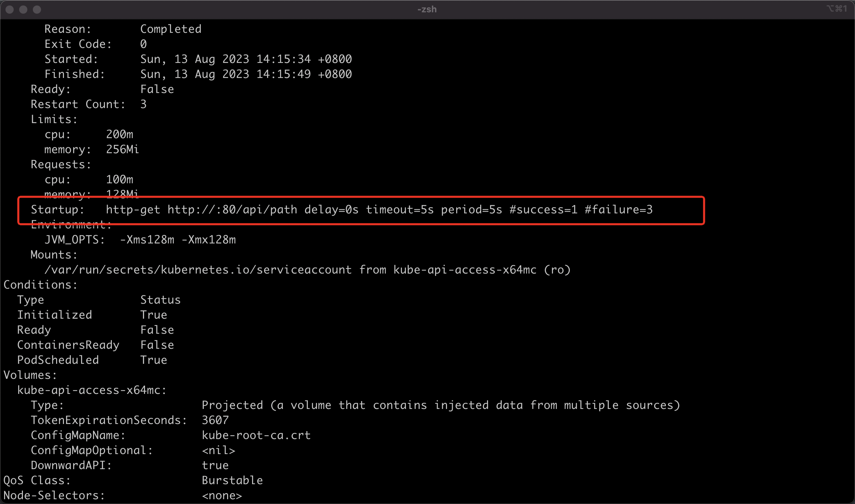
Task: Click the False status for ContainersReady
Action: pos(157,345)
